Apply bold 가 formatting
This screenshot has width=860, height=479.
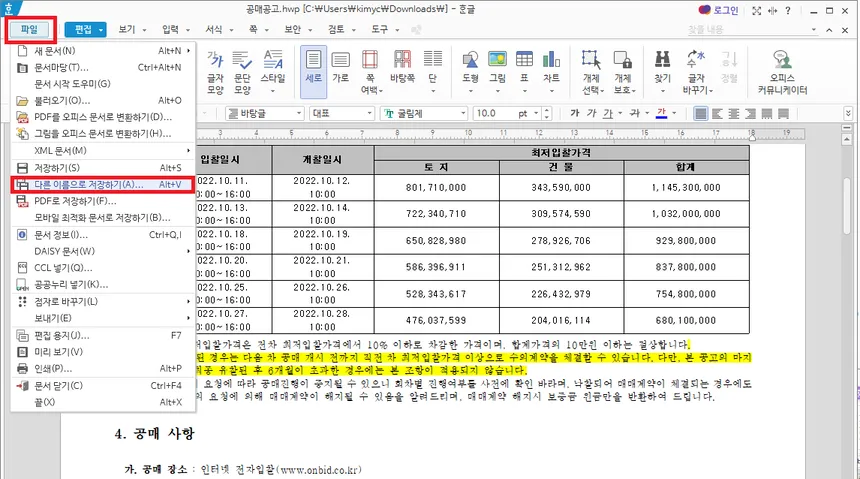[574, 113]
